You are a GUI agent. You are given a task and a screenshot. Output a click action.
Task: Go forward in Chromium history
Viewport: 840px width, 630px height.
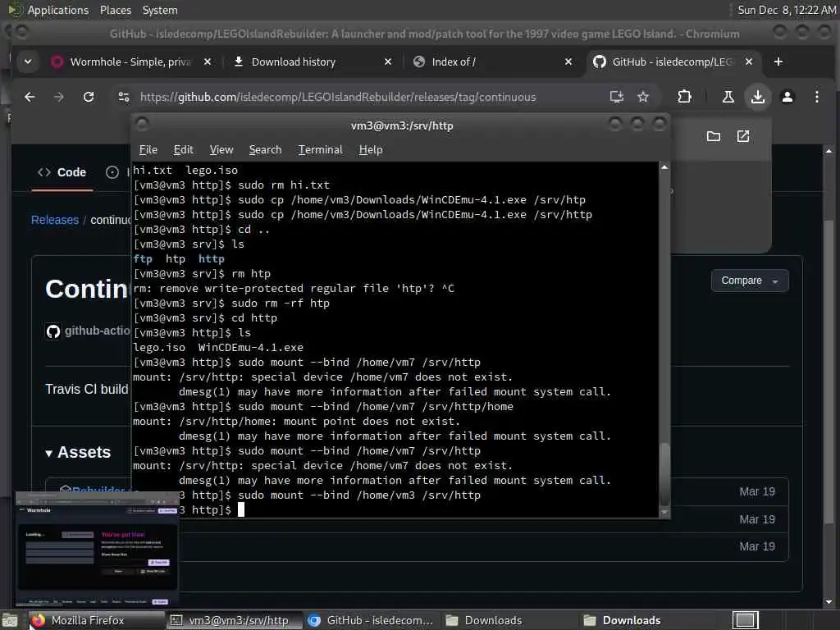tap(59, 97)
